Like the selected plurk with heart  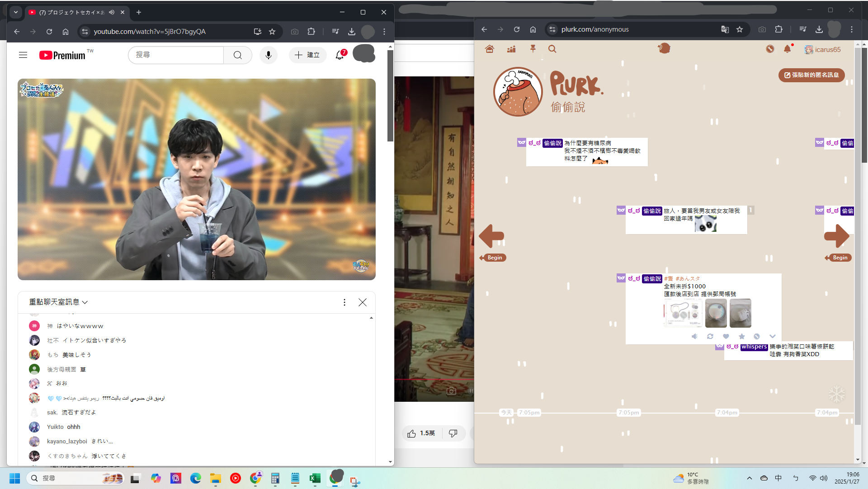(726, 336)
